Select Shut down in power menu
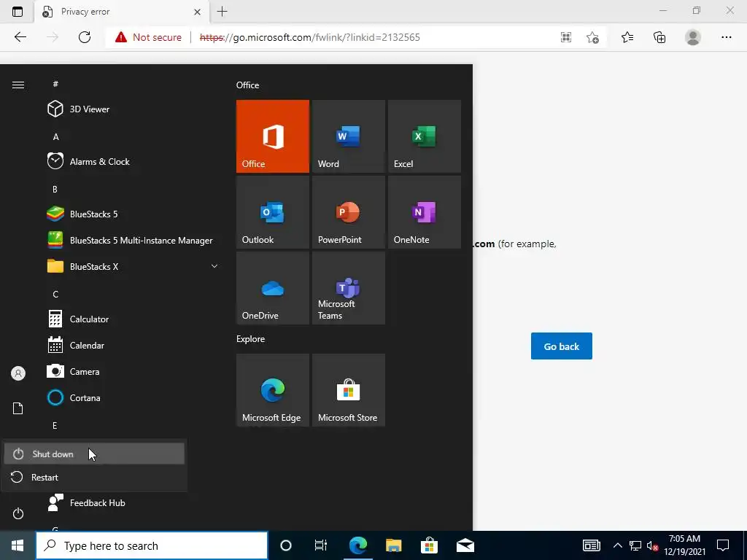The image size is (747, 560). [x=94, y=454]
